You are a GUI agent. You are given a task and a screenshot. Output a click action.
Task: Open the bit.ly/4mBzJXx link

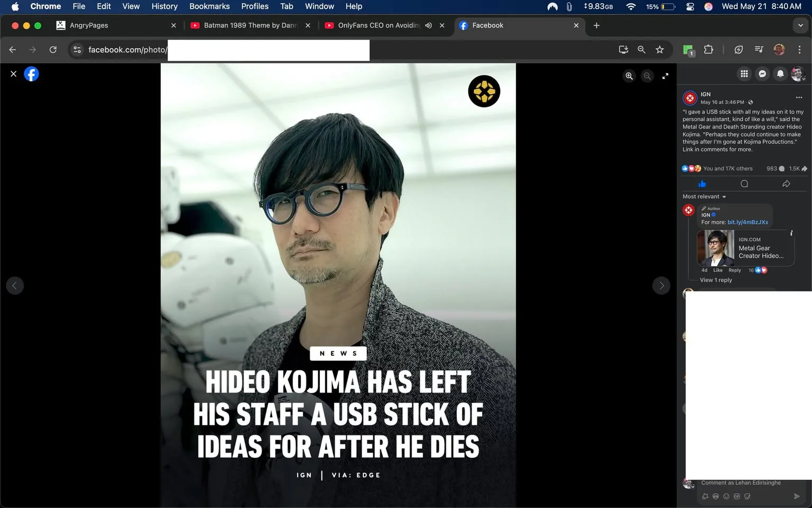(x=748, y=222)
